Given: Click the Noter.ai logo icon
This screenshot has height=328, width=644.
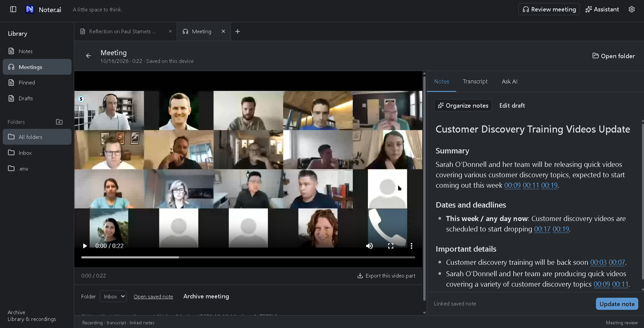Looking at the screenshot, I should click(30, 9).
